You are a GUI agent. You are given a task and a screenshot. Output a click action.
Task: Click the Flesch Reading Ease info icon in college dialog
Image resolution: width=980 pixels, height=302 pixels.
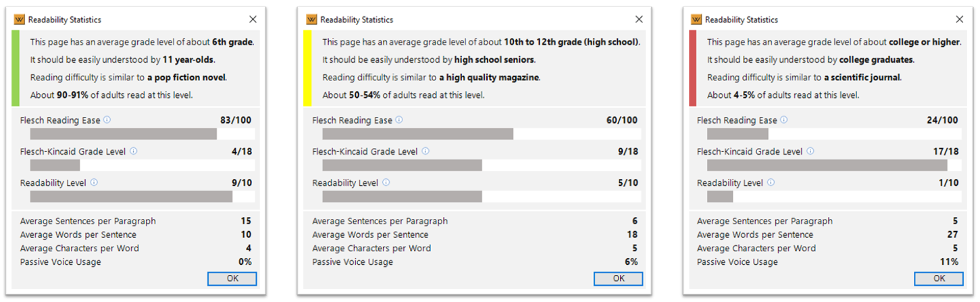(x=784, y=120)
